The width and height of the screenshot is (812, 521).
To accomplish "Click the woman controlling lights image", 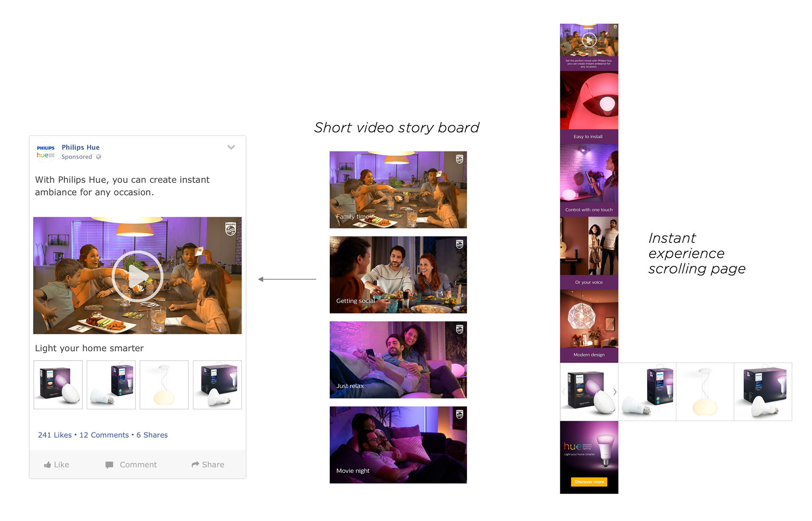I will click(x=589, y=173).
